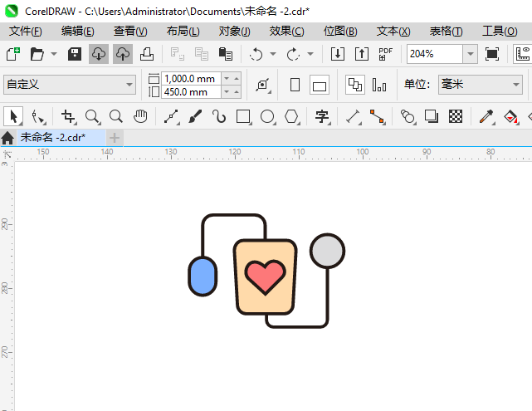Image resolution: width=532 pixels, height=411 pixels.
Task: Open the 自定义 page size dropdown
Action: click(x=70, y=85)
